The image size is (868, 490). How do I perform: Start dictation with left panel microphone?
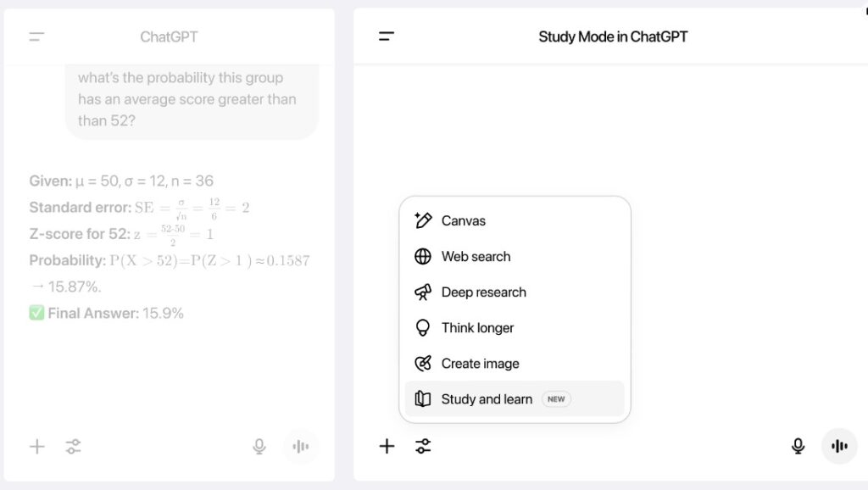[259, 446]
